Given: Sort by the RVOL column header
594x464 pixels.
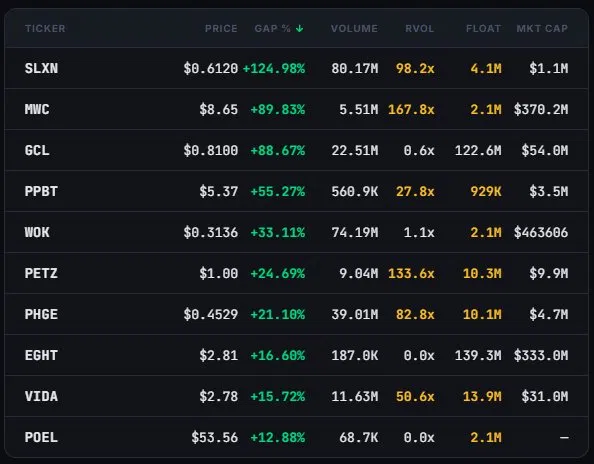Looking at the screenshot, I should point(419,28).
